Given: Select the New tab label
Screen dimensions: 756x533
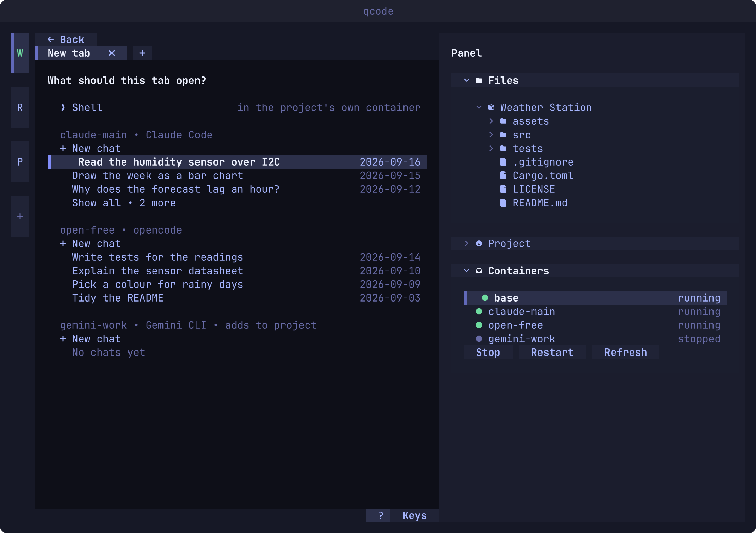Looking at the screenshot, I should pos(69,53).
